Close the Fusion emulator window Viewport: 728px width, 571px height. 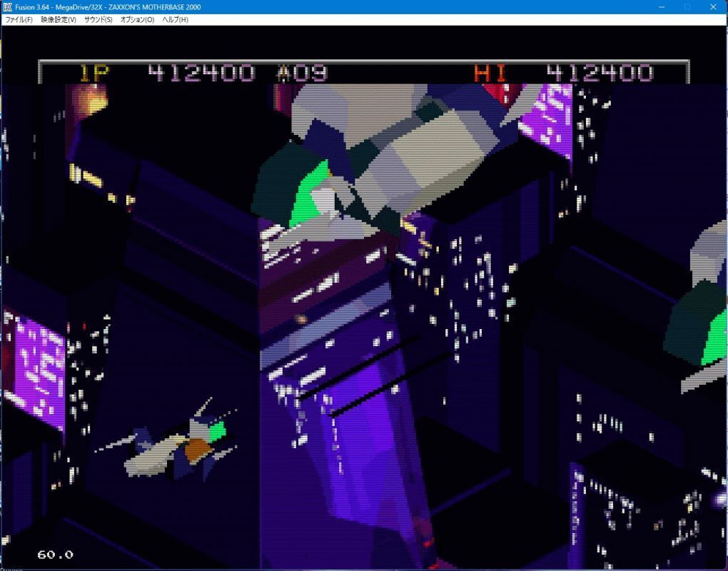coord(713,7)
